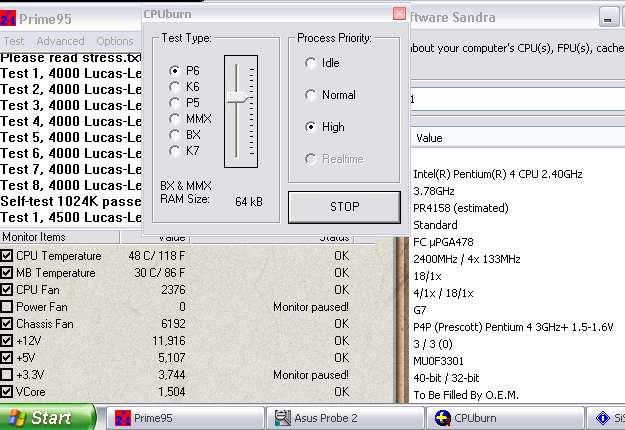Click the '40-bit / 32-bit' value
Screen dimensions: 625x430
(x=446, y=378)
